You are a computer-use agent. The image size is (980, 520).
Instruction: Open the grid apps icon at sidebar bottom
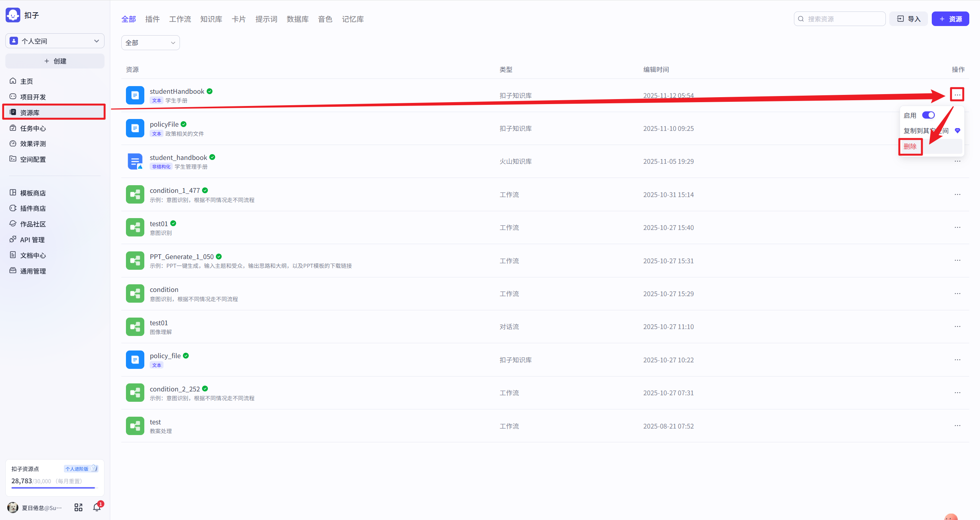(x=78, y=507)
